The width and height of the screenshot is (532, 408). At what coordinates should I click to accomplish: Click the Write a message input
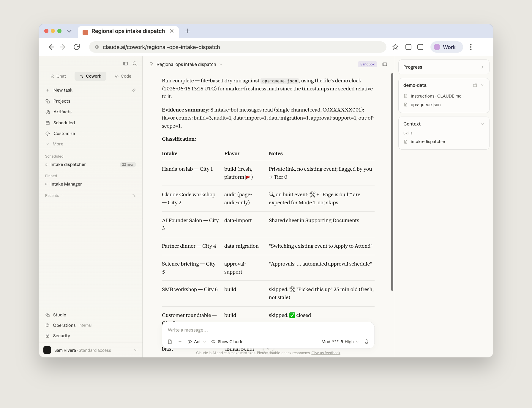tap(268, 330)
